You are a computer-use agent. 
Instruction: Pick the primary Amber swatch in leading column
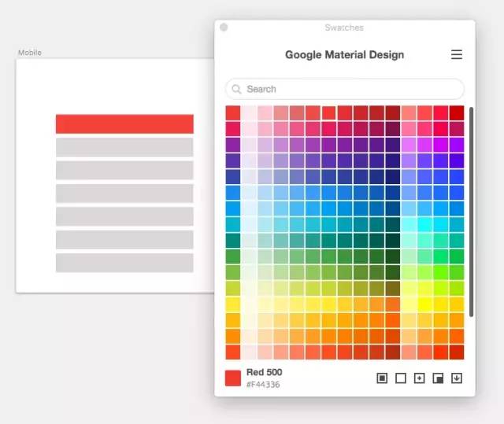coord(233,320)
